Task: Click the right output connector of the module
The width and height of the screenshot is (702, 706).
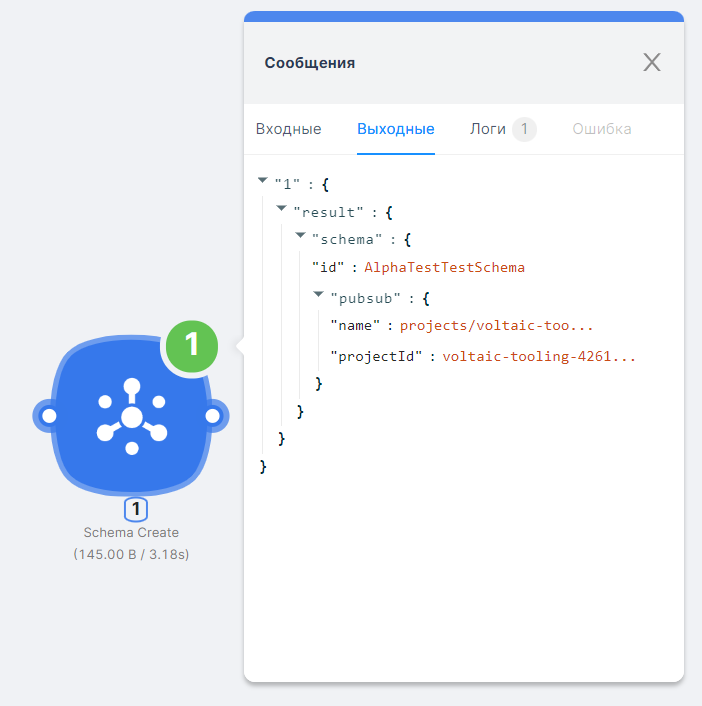Action: (x=213, y=416)
